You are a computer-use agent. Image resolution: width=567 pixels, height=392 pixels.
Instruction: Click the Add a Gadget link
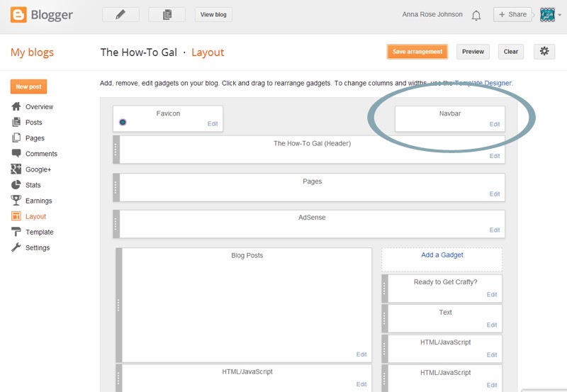click(442, 255)
